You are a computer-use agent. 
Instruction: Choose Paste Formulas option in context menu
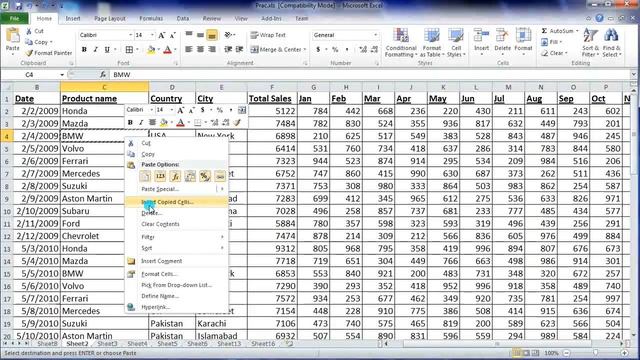175,176
